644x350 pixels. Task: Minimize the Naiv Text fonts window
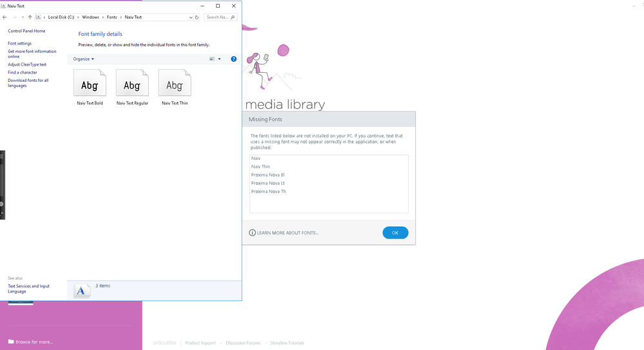pyautogui.click(x=202, y=6)
